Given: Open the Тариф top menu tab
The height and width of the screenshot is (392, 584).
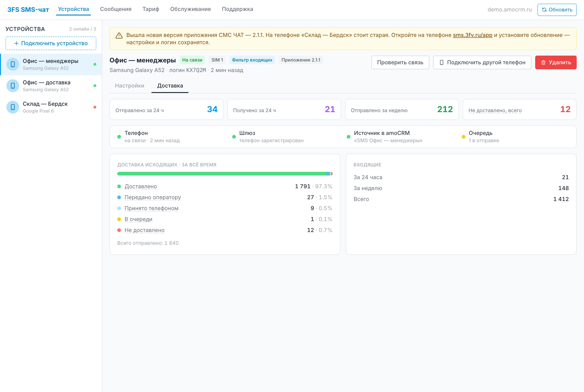Looking at the screenshot, I should [151, 9].
